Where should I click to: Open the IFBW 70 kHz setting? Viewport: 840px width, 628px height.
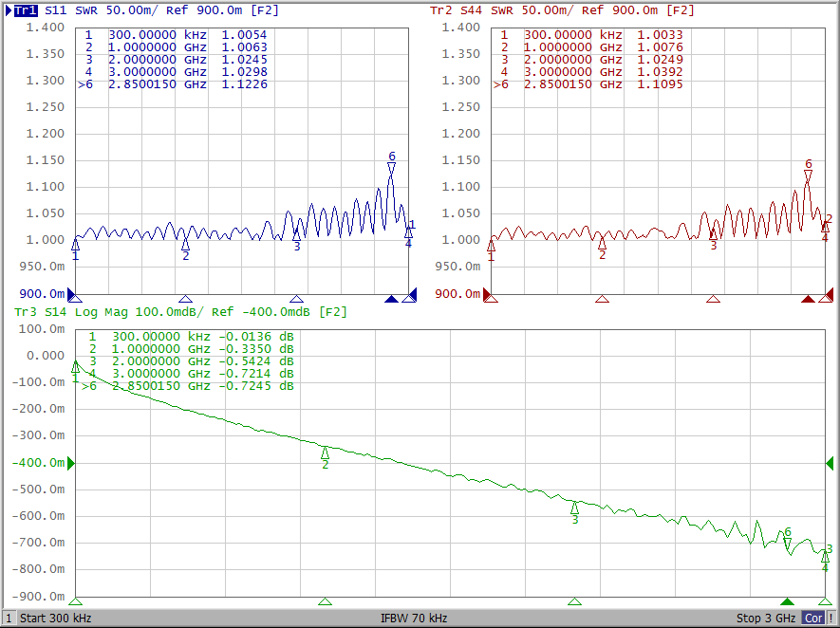pos(414,619)
